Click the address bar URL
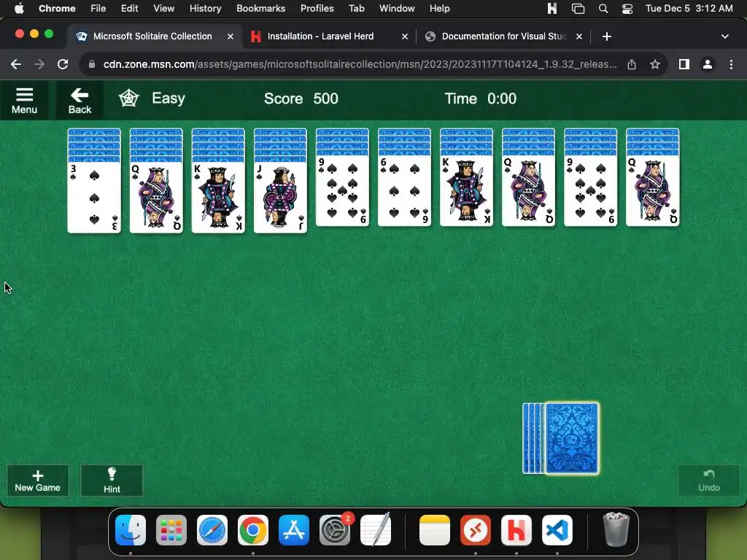 360,64
